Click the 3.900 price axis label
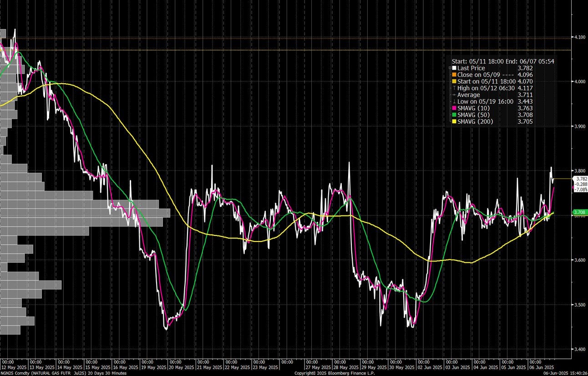This screenshot has height=376, width=588. tap(580, 126)
